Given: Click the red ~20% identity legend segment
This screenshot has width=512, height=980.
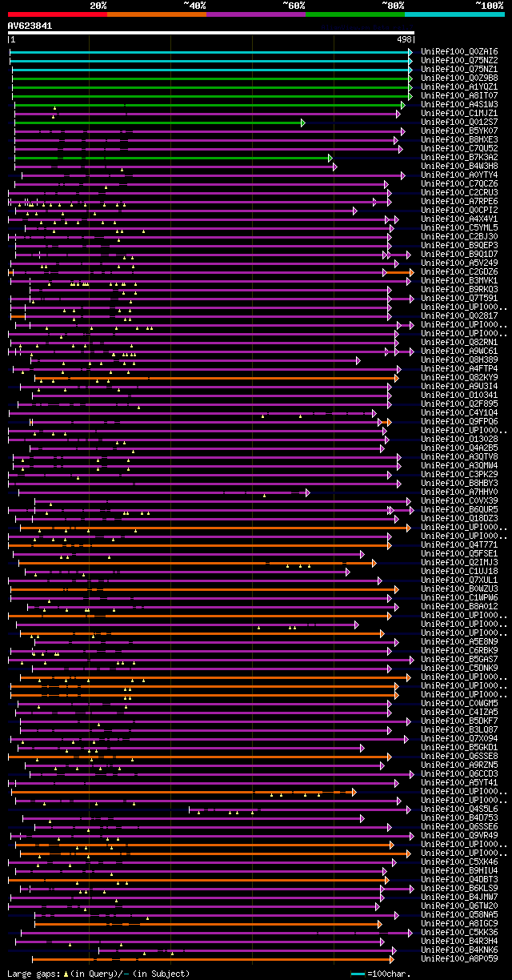Looking at the screenshot, I should [x=58, y=14].
